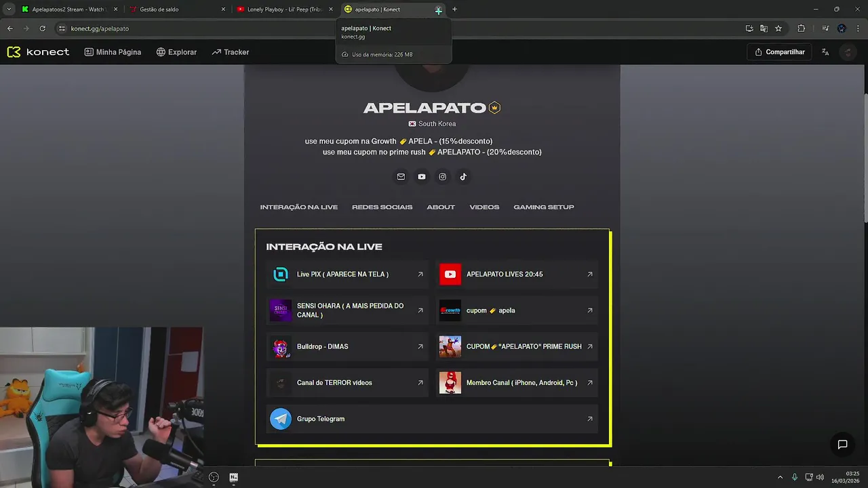Open Minha Página in the Konect navbar
Screen dimensions: 868x488
coord(113,52)
